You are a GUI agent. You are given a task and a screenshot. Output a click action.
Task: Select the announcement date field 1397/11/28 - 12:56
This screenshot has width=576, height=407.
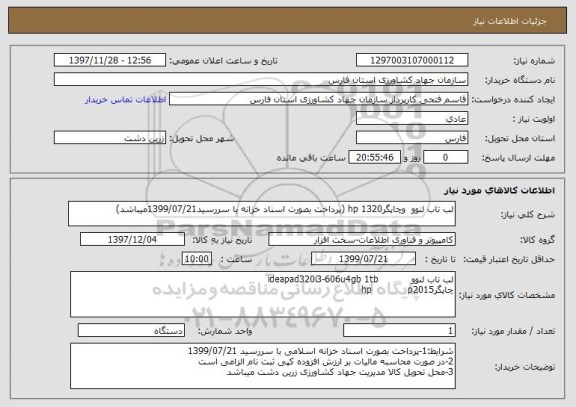110,60
